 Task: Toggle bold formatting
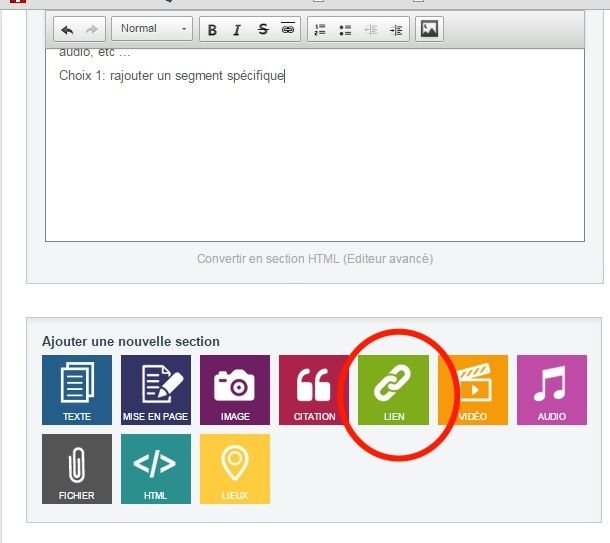click(212, 30)
